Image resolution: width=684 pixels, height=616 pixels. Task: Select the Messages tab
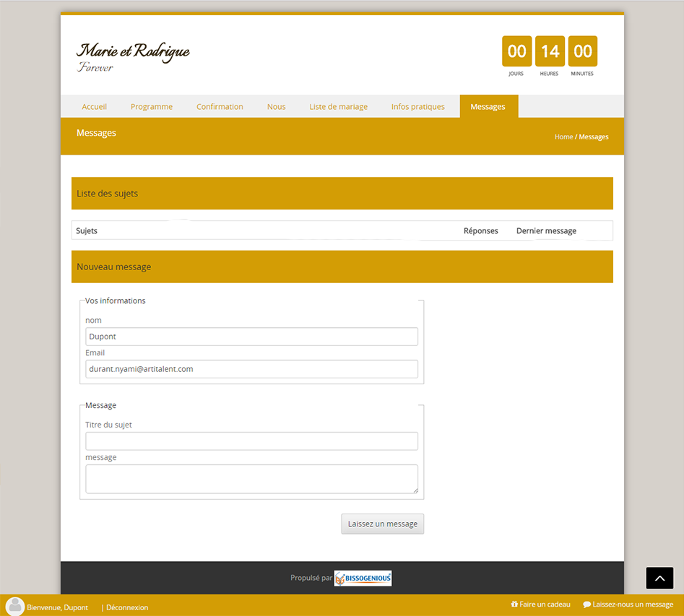tap(488, 106)
